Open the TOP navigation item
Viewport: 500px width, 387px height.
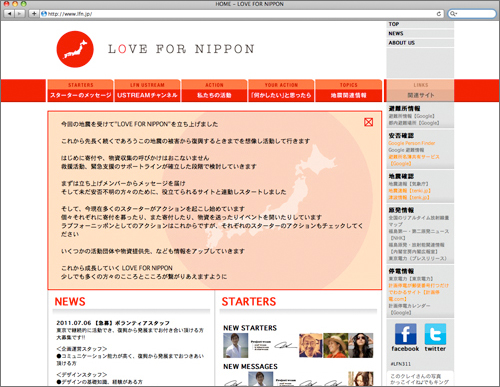tap(420, 24)
